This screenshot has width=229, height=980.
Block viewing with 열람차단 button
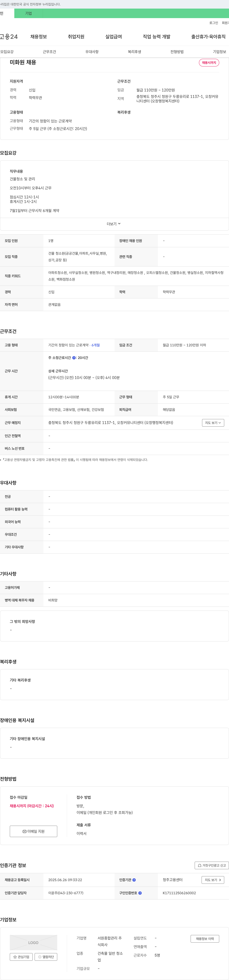pos(46,957)
